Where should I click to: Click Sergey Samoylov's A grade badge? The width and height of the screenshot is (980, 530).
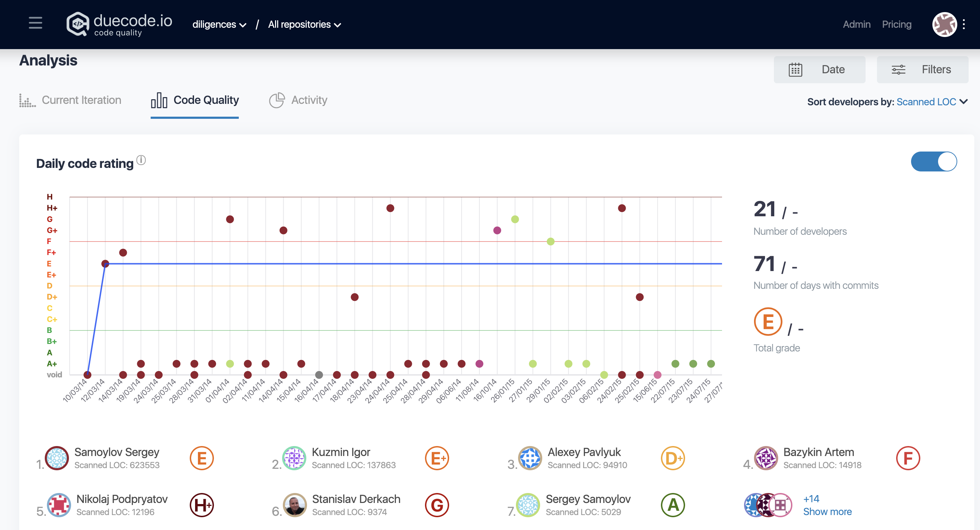point(673,505)
